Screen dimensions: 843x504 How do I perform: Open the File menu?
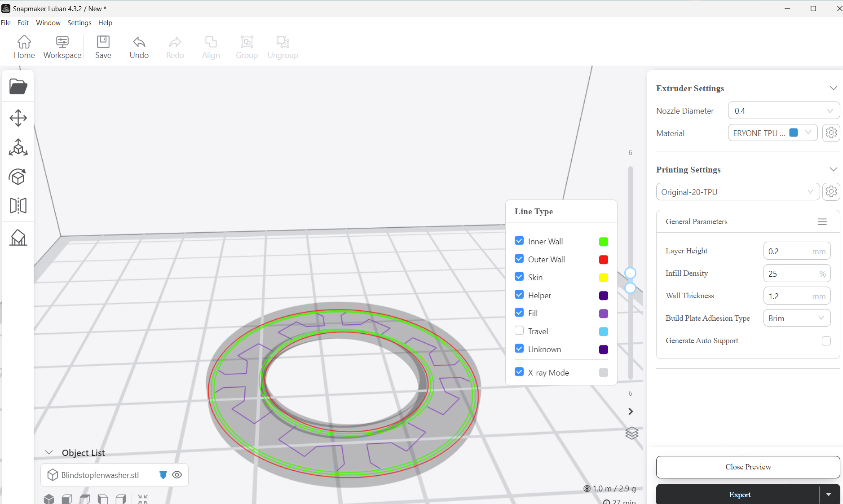pyautogui.click(x=6, y=23)
